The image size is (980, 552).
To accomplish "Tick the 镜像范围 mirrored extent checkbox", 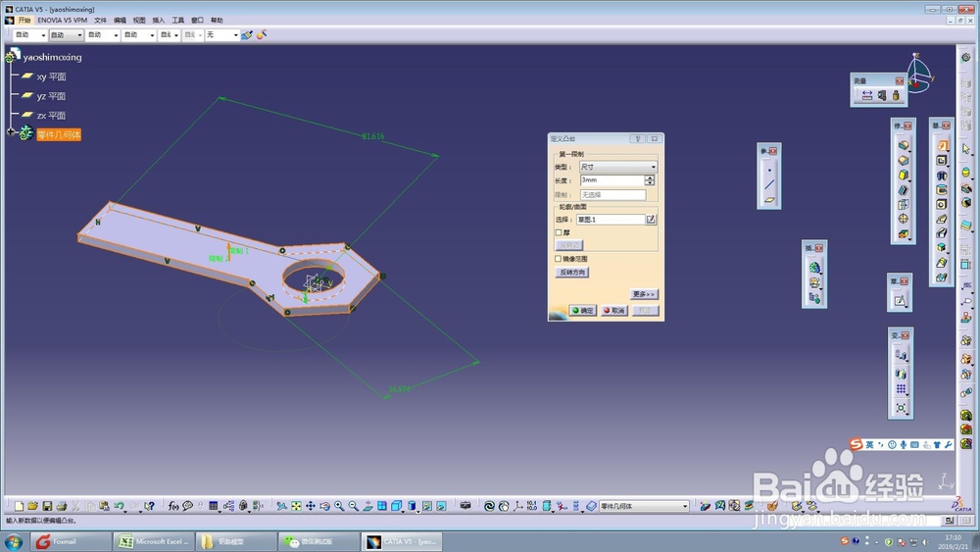I will [559, 259].
